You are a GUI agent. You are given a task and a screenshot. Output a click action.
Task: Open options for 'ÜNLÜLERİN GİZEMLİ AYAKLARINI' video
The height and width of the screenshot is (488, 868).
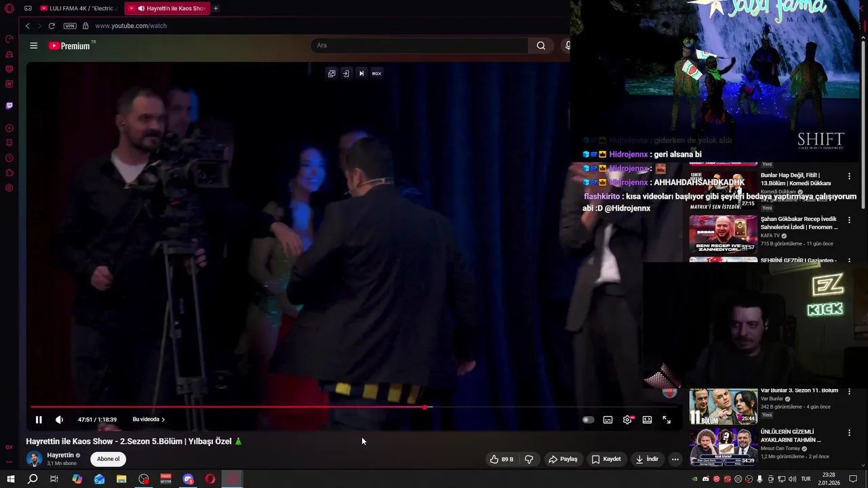point(849,432)
